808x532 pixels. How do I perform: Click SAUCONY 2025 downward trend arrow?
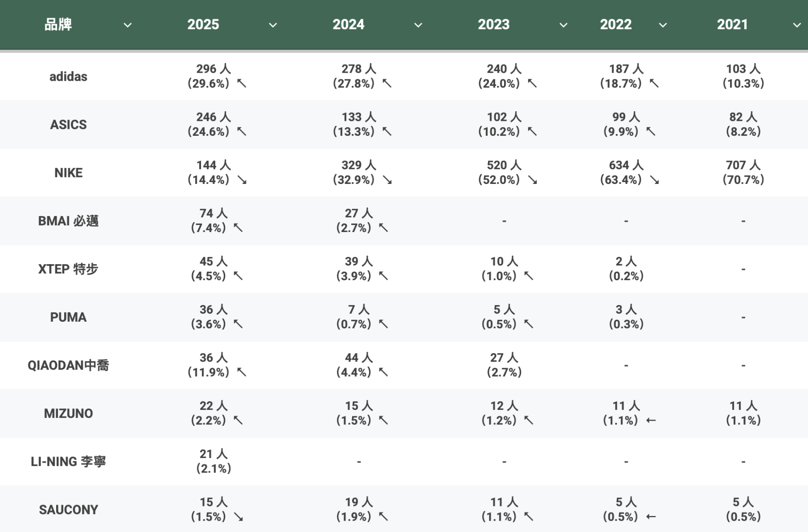(x=238, y=517)
